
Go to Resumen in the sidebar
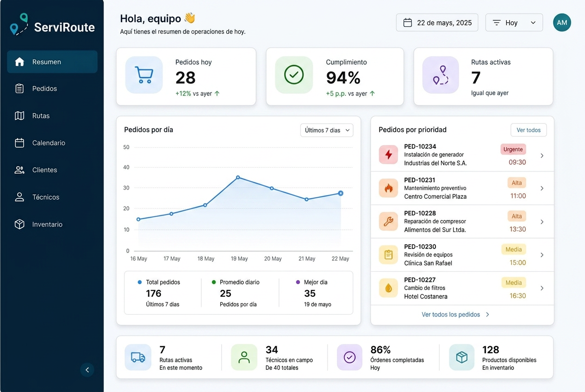coord(52,62)
